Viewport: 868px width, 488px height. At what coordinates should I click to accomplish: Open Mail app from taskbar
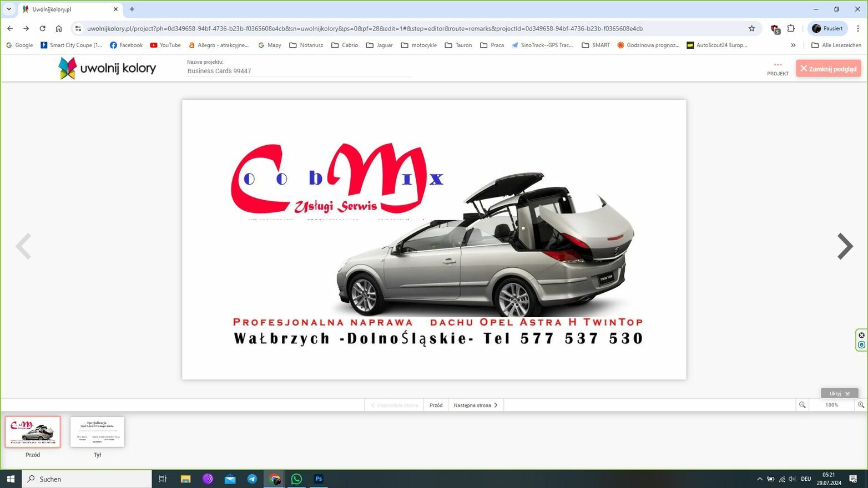click(x=230, y=479)
